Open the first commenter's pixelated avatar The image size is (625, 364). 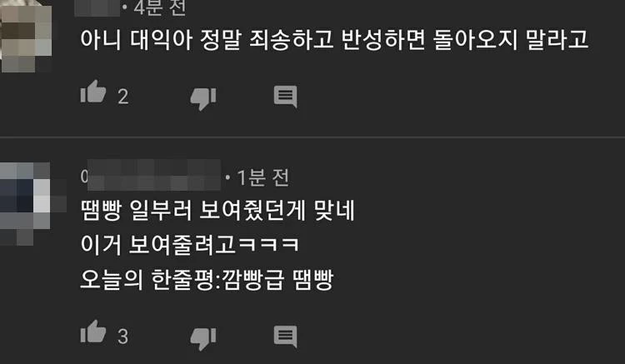point(26,37)
